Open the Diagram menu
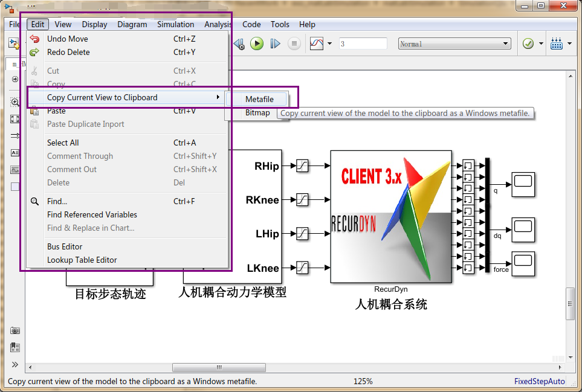Image resolution: width=582 pixels, height=392 pixels. pos(132,25)
